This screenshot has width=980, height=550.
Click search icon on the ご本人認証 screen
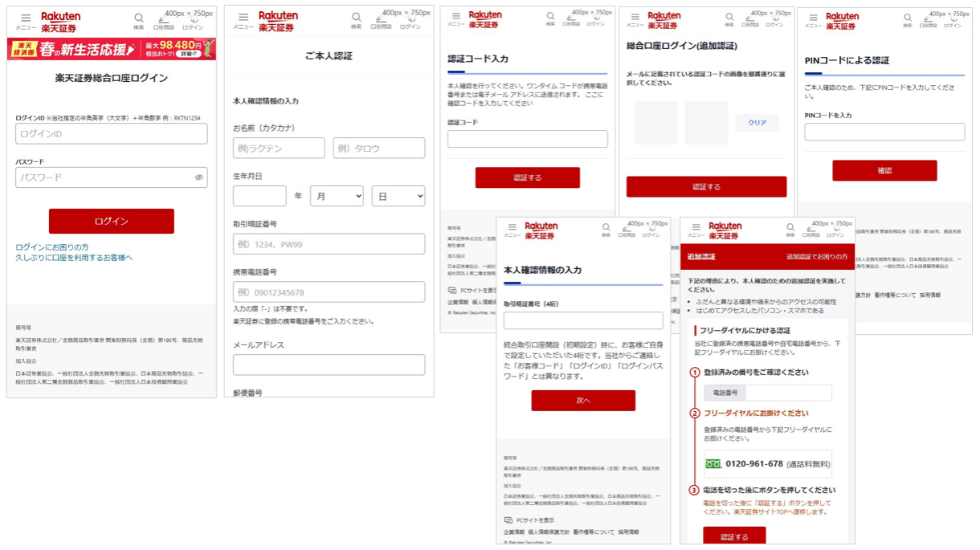(x=356, y=18)
